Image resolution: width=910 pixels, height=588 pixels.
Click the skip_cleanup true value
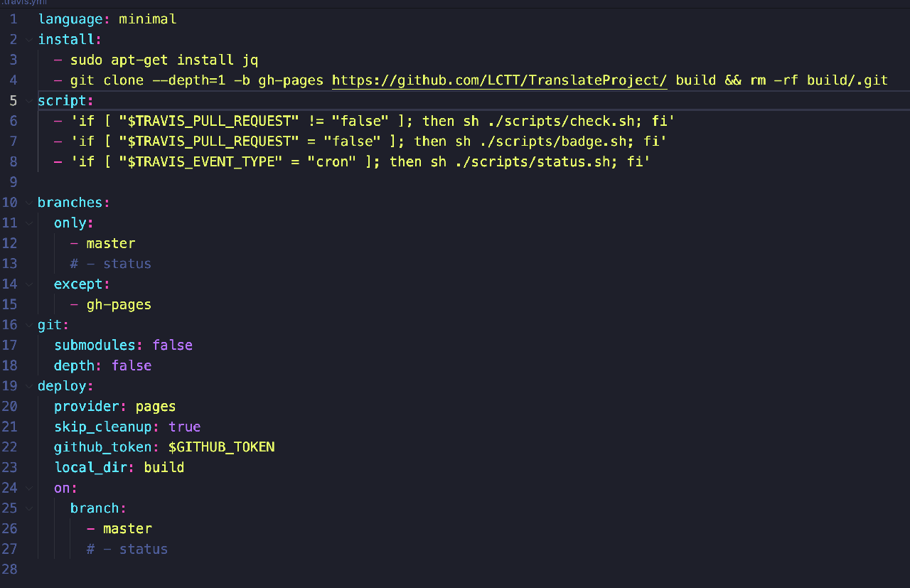(184, 427)
